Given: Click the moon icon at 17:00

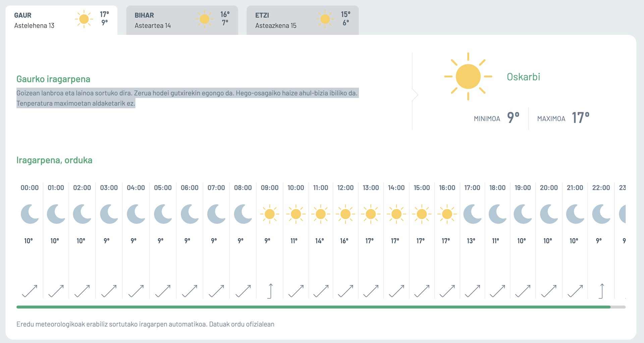Looking at the screenshot, I should (472, 214).
